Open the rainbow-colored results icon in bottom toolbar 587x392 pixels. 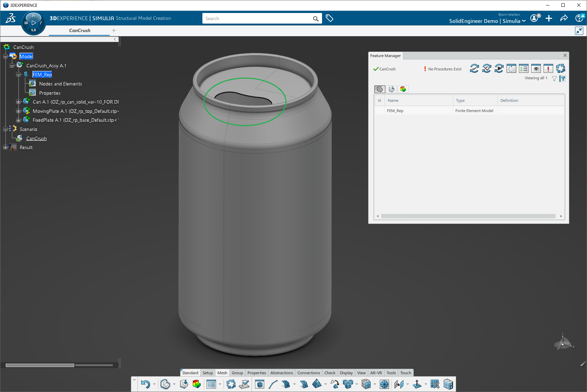197,384
